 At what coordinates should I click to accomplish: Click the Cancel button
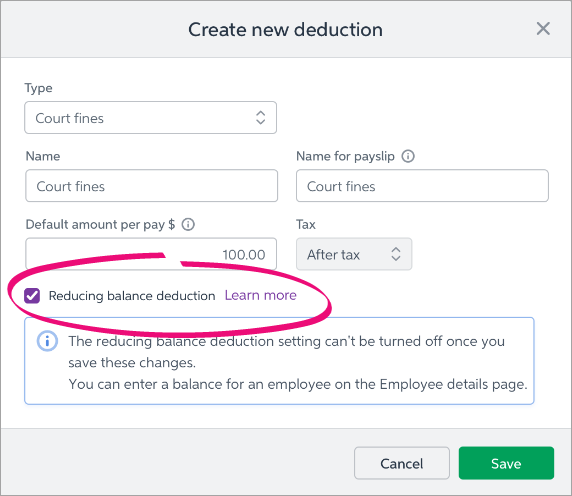coord(402,463)
